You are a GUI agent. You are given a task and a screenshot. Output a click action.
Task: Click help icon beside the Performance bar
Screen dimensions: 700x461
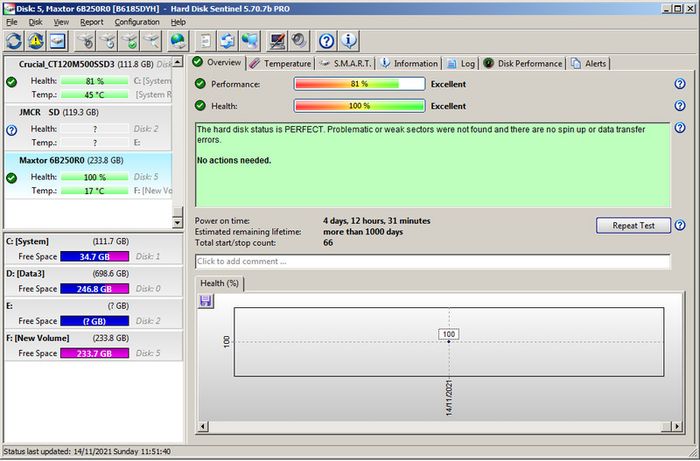pos(679,83)
